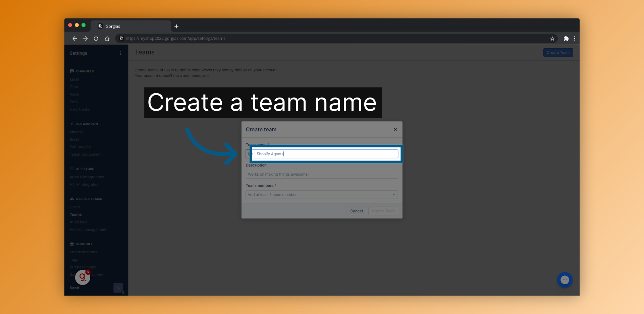
Task: Open Voice channel settings
Action: click(x=74, y=95)
